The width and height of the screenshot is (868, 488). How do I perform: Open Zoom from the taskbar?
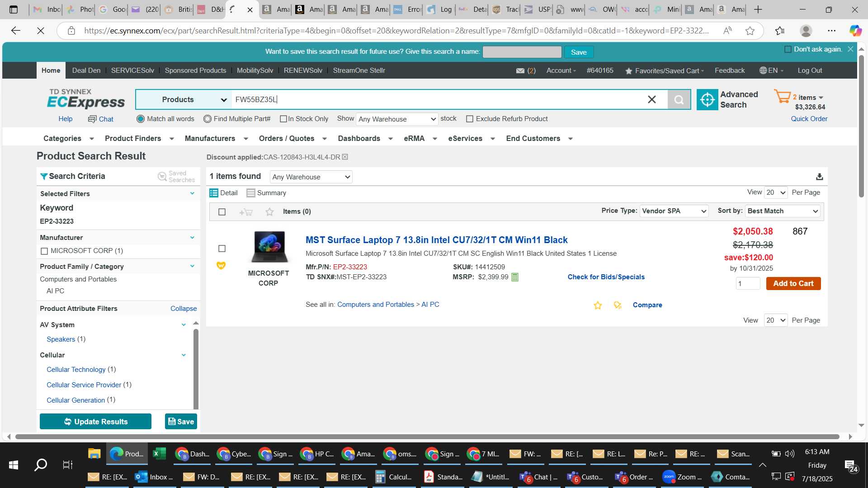(x=682, y=477)
